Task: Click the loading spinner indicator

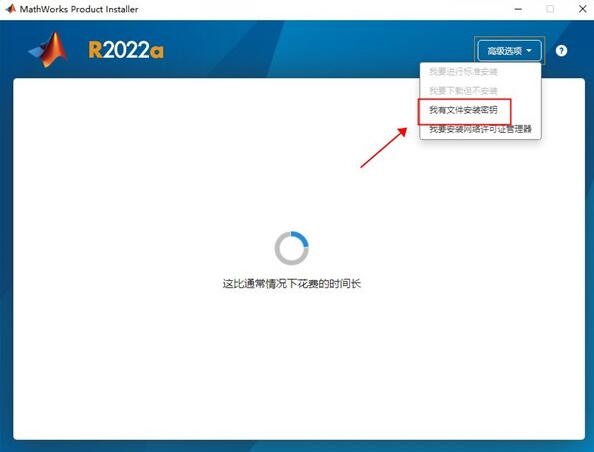Action: (291, 248)
